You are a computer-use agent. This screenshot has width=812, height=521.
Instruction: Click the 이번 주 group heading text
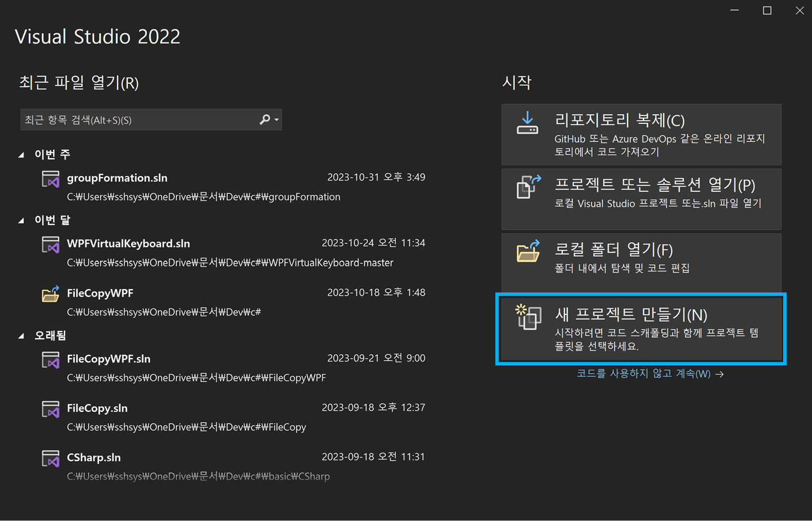52,154
